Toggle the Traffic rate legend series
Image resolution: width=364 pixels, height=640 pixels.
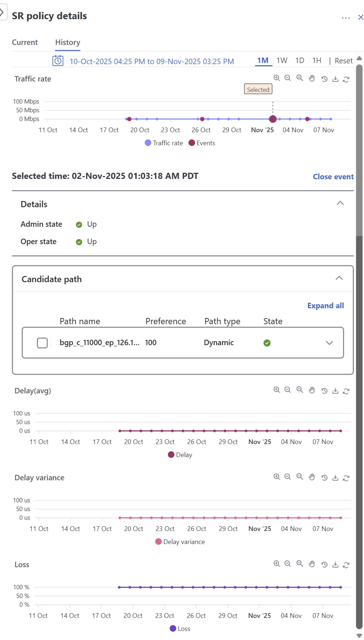pos(164,143)
